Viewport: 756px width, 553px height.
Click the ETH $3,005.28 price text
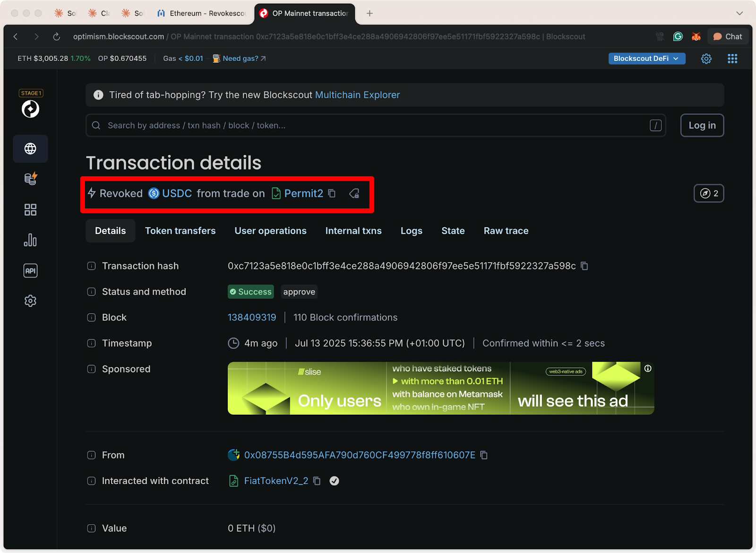tap(43, 59)
